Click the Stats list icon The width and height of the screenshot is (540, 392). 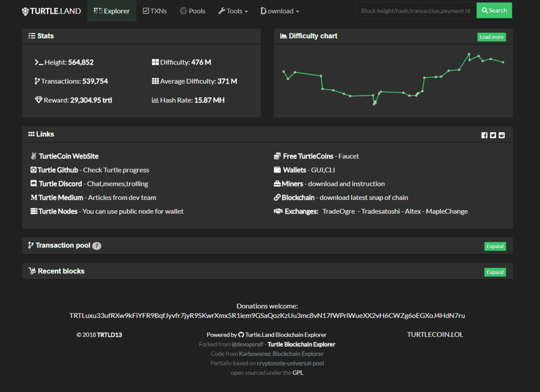(x=32, y=36)
